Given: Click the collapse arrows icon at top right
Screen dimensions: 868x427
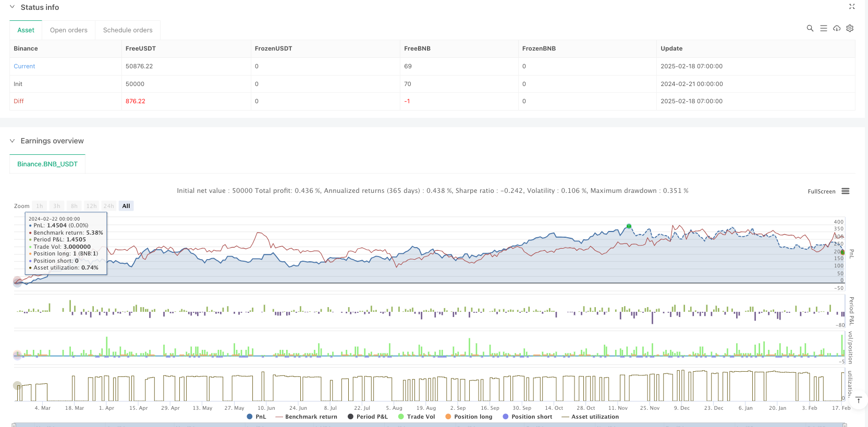Looking at the screenshot, I should click(x=852, y=7).
